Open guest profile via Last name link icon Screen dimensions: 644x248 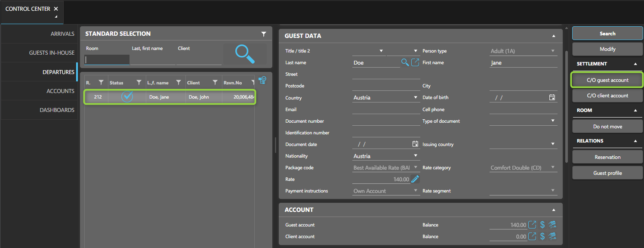click(x=415, y=63)
